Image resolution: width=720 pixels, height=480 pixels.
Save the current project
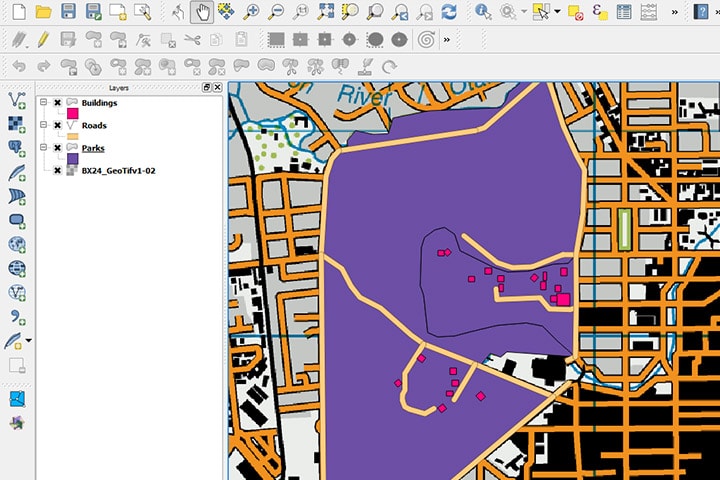tap(68, 12)
